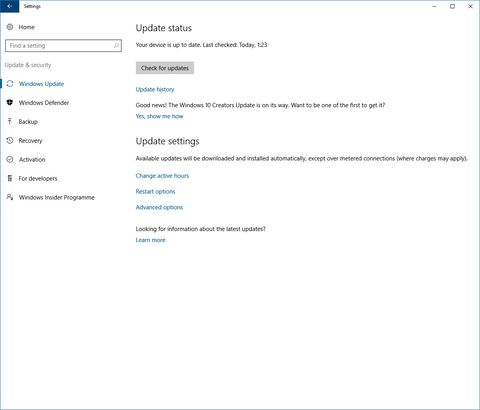Click the For developers tools icon
This screenshot has width=480, height=410.
point(10,178)
